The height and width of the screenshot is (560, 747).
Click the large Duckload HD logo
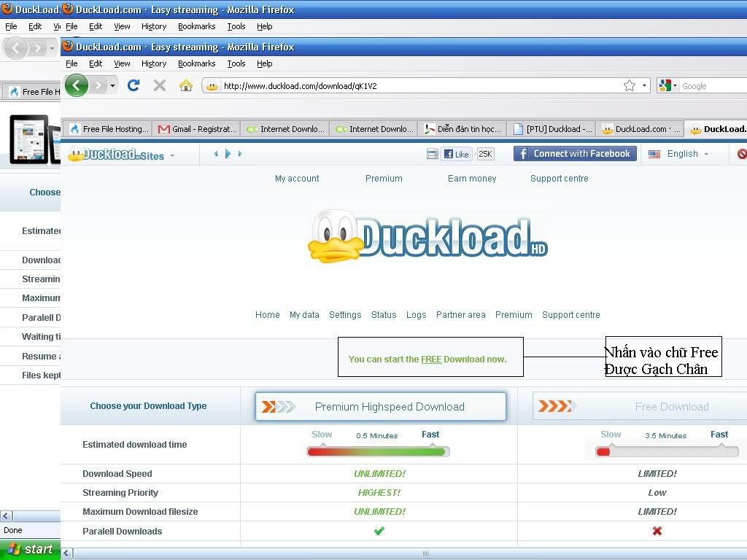pyautogui.click(x=427, y=237)
